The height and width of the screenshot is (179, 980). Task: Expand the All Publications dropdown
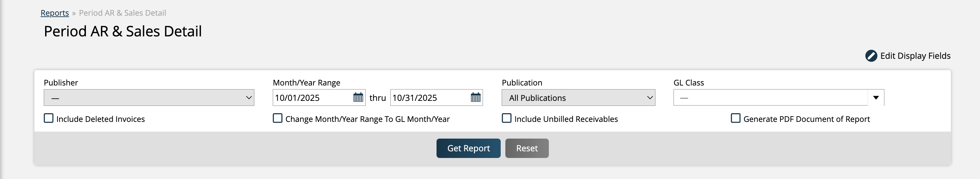pyautogui.click(x=578, y=98)
